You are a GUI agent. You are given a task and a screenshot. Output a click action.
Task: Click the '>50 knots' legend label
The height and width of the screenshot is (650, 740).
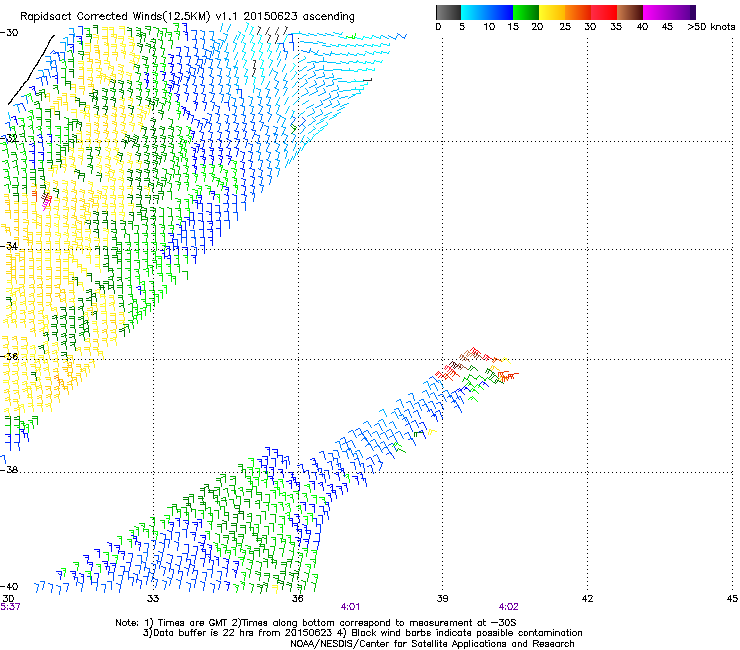pos(711,27)
